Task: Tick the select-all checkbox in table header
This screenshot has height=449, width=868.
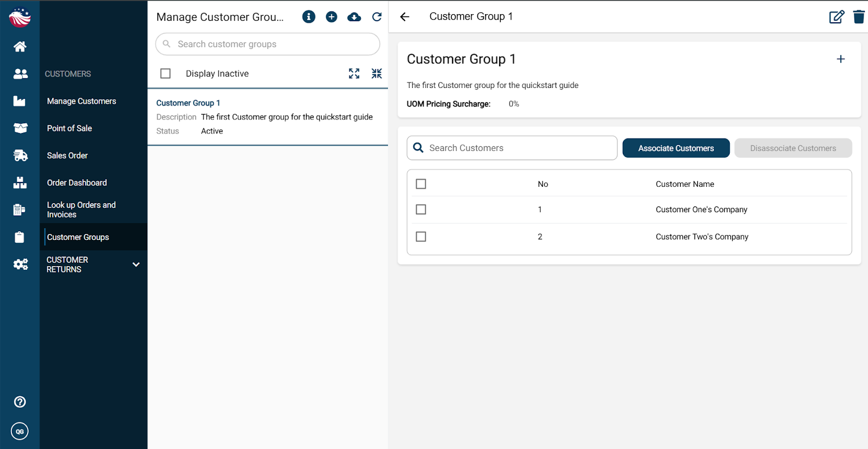Action: coord(421,184)
